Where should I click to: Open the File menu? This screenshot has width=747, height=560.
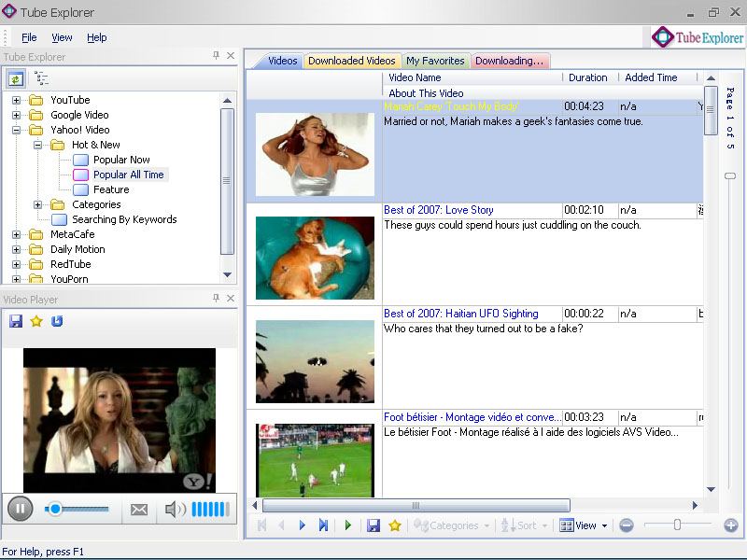29,37
